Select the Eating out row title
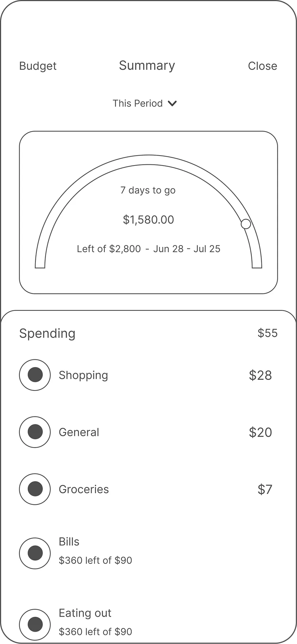The width and height of the screenshot is (297, 644). (x=85, y=613)
